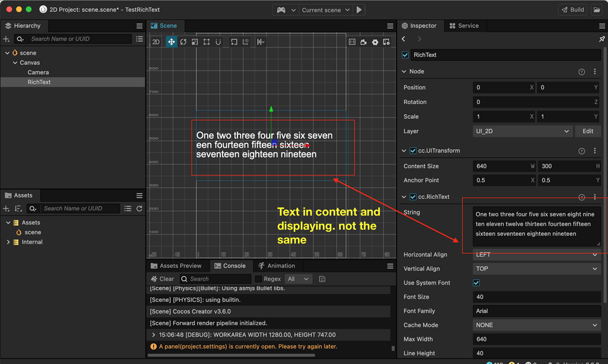608x364 pixels.
Task: Disable the cc.RichText component checkbox
Action: point(413,197)
